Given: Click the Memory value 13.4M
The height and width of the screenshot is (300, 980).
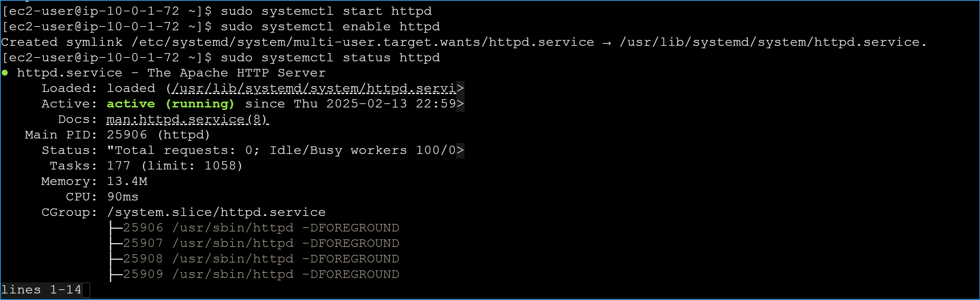Looking at the screenshot, I should [x=127, y=181].
